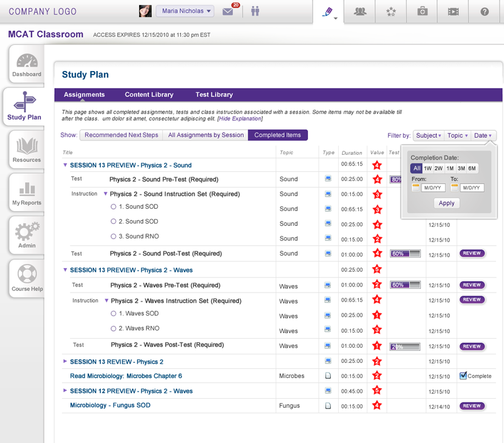The height and width of the screenshot is (443, 504).
Task: Open the mail inbox envelope icon
Action: pyautogui.click(x=228, y=12)
